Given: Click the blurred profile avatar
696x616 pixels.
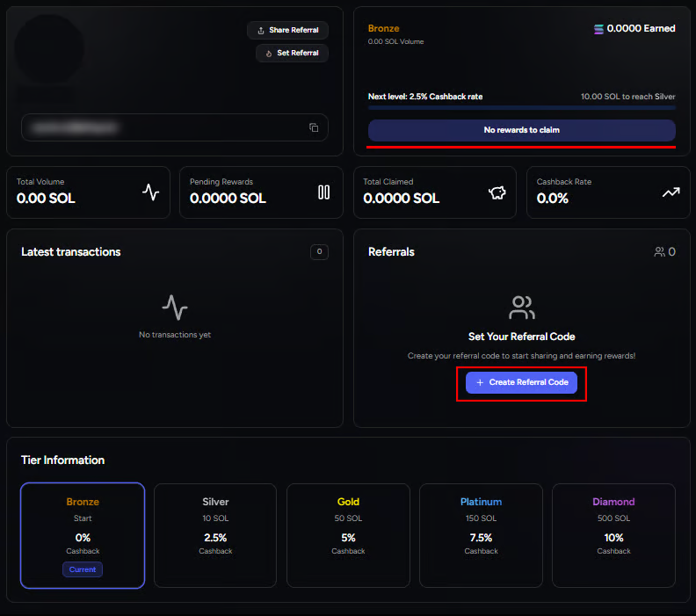Looking at the screenshot, I should pyautogui.click(x=49, y=48).
